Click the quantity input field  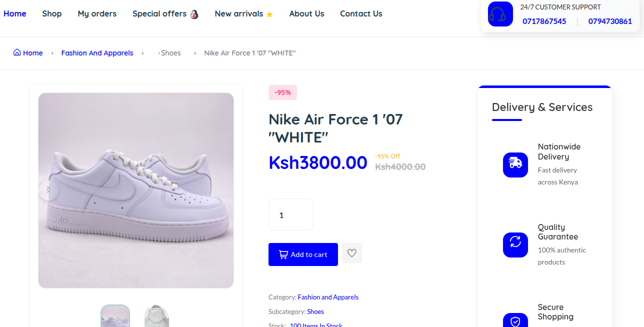tap(291, 214)
